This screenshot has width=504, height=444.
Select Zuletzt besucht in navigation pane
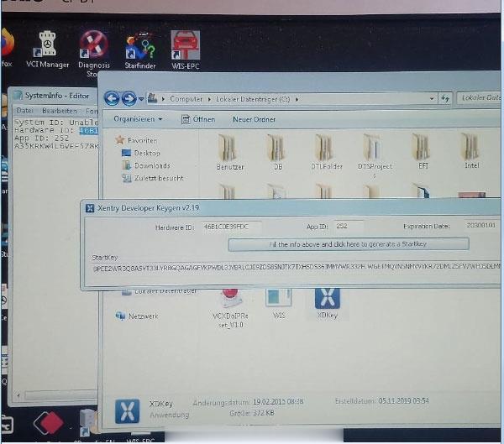point(153,178)
